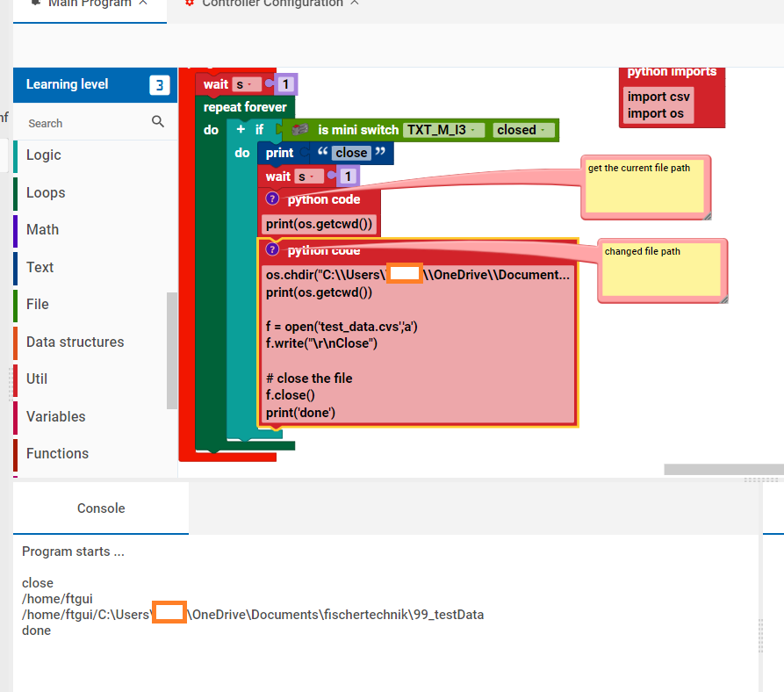
Task: Click resize handle of 'changed file path' note
Action: 724,299
